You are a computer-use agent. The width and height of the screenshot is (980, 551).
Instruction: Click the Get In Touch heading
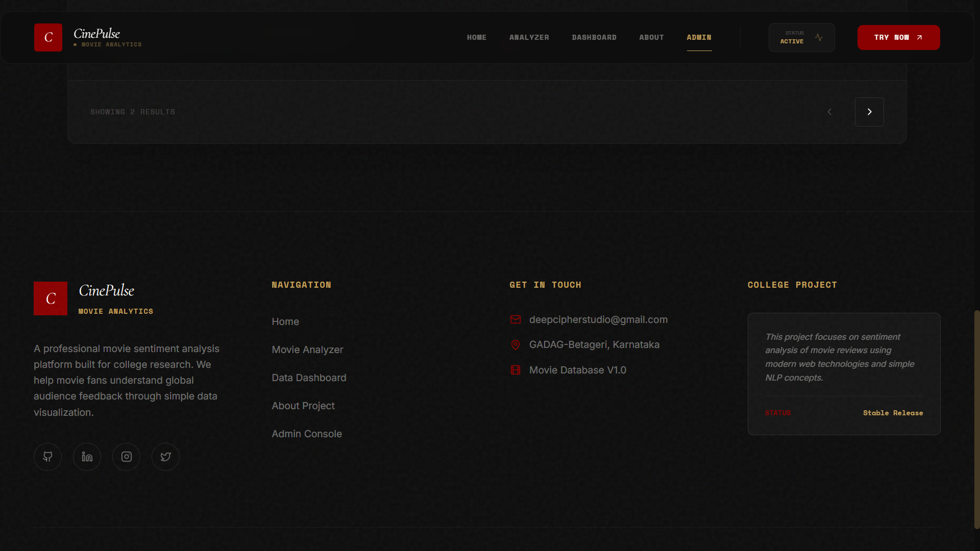(x=545, y=285)
